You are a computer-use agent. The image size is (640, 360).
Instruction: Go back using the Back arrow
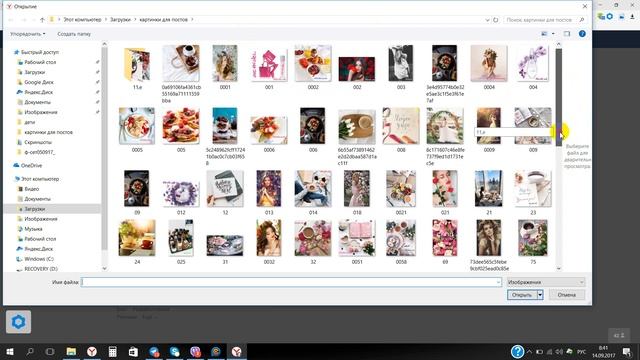coord(11,20)
